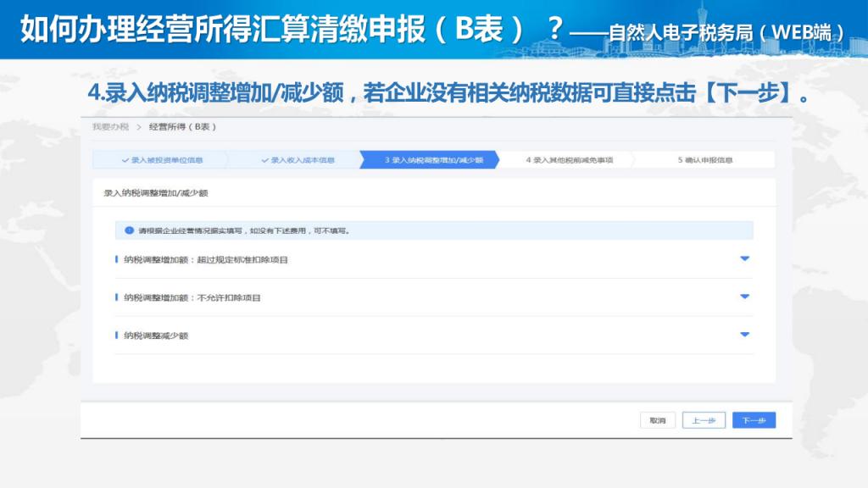This screenshot has height=488, width=868.
Task: Go back with the 上一步 button
Action: point(704,420)
